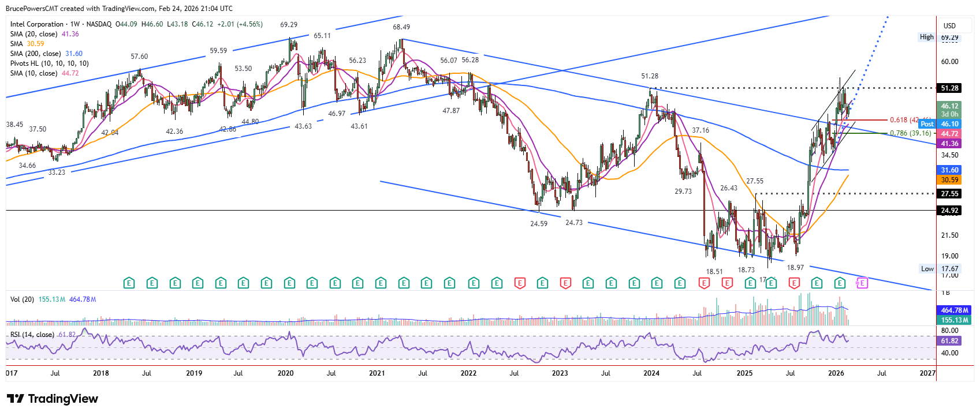Click the SMA 30.59 legend entry
The image size is (980, 416).
[27, 44]
